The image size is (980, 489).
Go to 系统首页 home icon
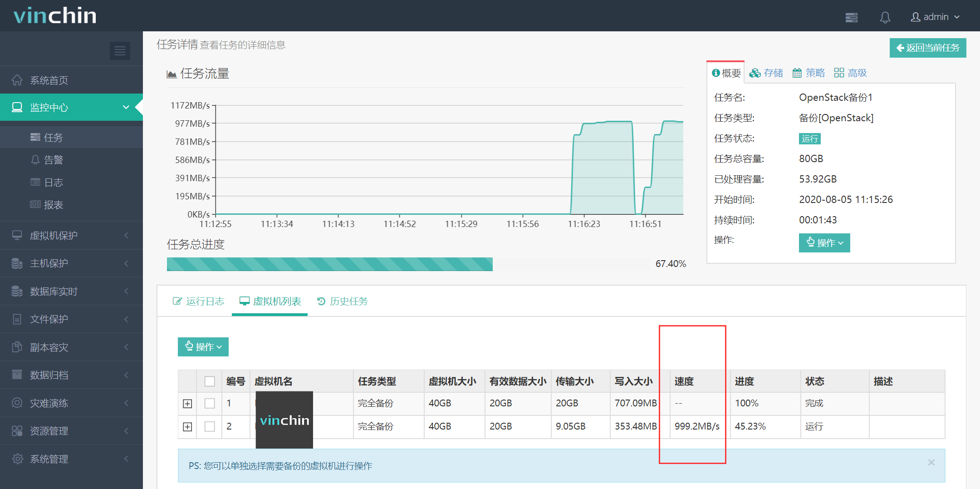[17, 80]
